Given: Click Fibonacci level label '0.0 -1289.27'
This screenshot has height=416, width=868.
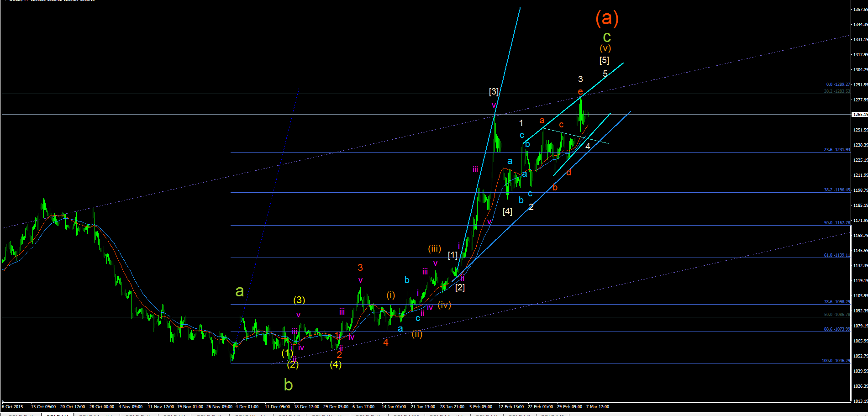Looking at the screenshot, I should tap(838, 84).
